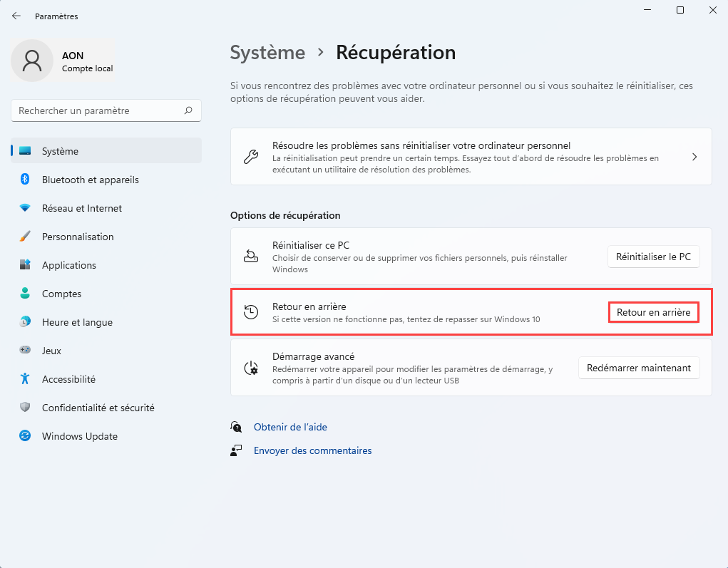
Task: Click the Confidentialité et sécurité shield icon
Action: coord(25,408)
